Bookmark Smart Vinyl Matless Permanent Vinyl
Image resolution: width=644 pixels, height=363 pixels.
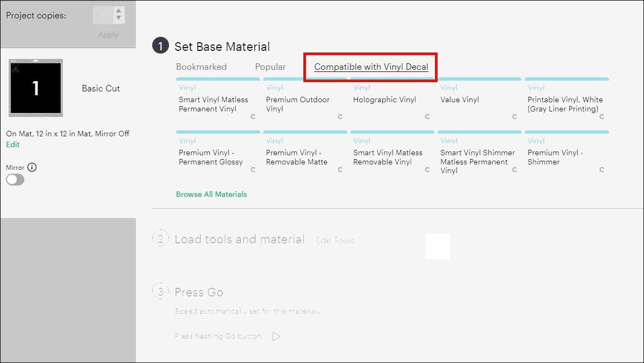click(252, 116)
